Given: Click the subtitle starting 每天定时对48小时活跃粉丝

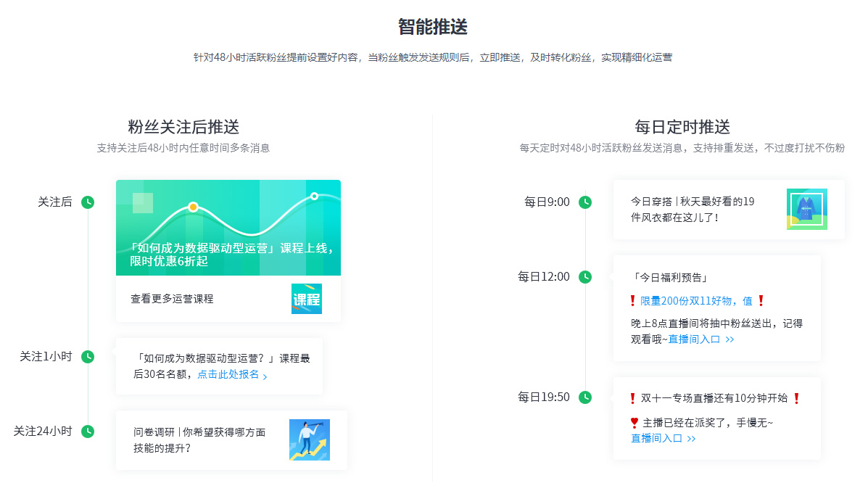Looking at the screenshot, I should pos(682,148).
